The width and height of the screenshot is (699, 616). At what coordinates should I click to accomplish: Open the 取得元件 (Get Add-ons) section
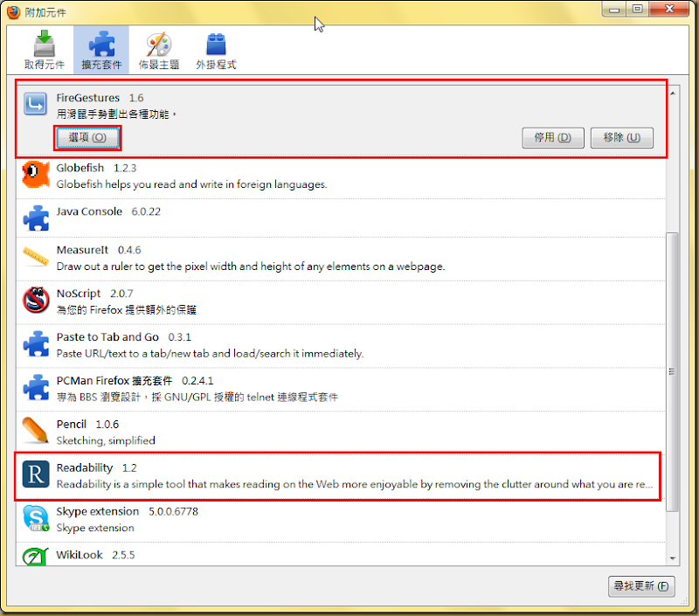(45, 50)
